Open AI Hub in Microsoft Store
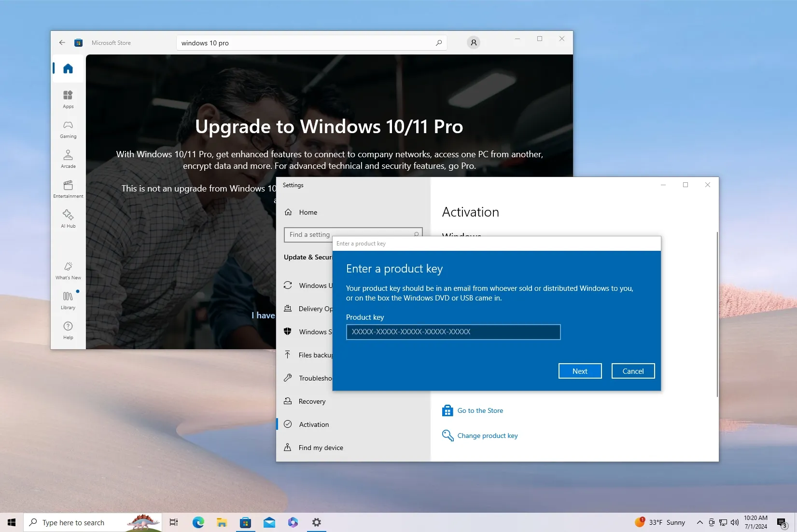This screenshot has width=797, height=532. pyautogui.click(x=68, y=218)
